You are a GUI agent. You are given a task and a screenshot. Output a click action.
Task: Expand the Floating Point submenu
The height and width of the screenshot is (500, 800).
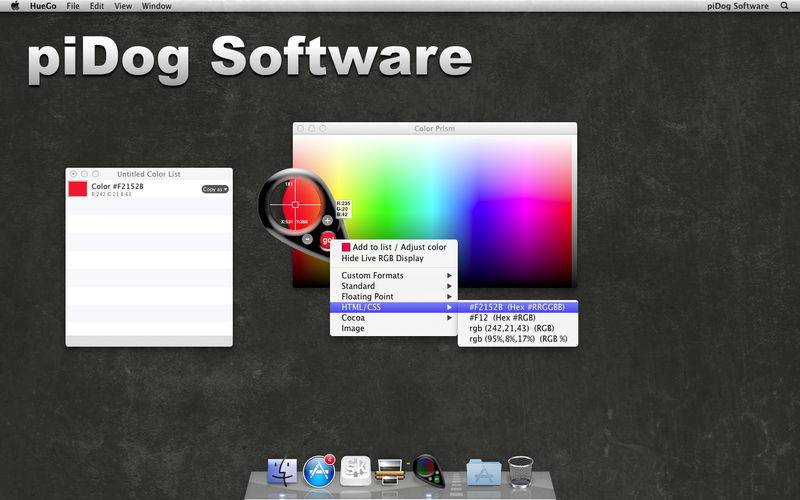click(x=394, y=296)
